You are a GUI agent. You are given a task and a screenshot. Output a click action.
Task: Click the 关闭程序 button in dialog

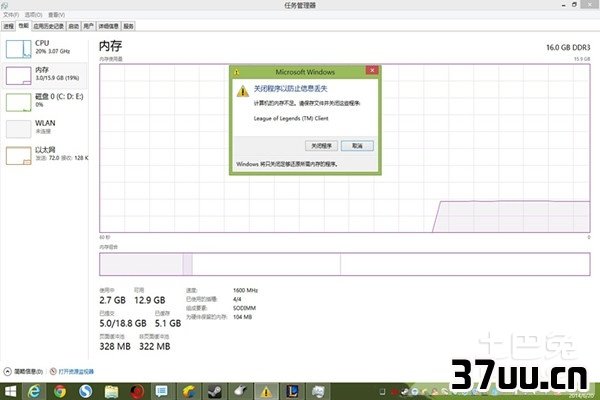tap(321, 146)
